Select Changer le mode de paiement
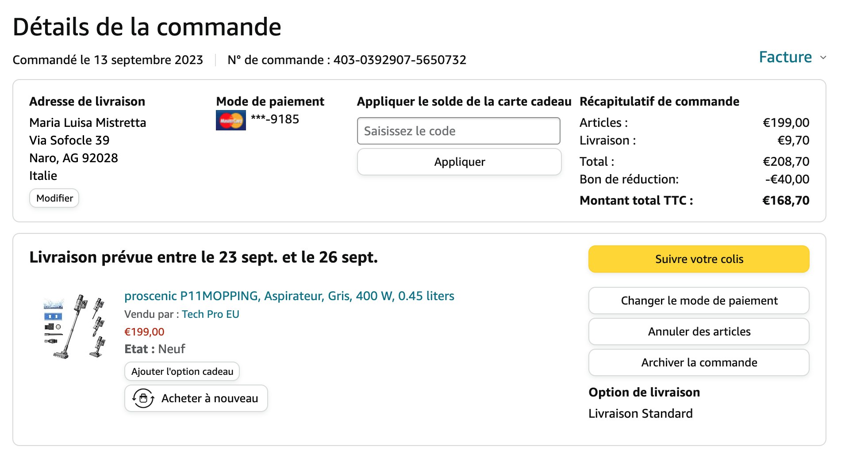 (x=699, y=301)
